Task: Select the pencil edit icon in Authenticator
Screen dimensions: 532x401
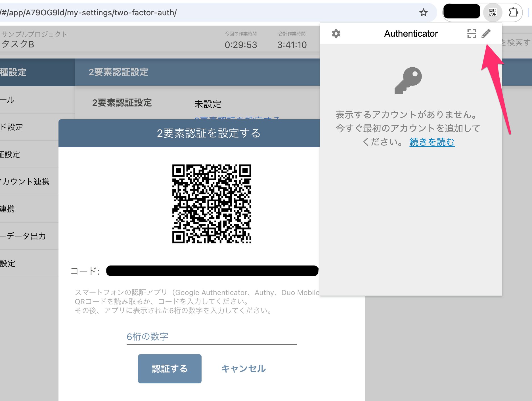Action: point(486,34)
